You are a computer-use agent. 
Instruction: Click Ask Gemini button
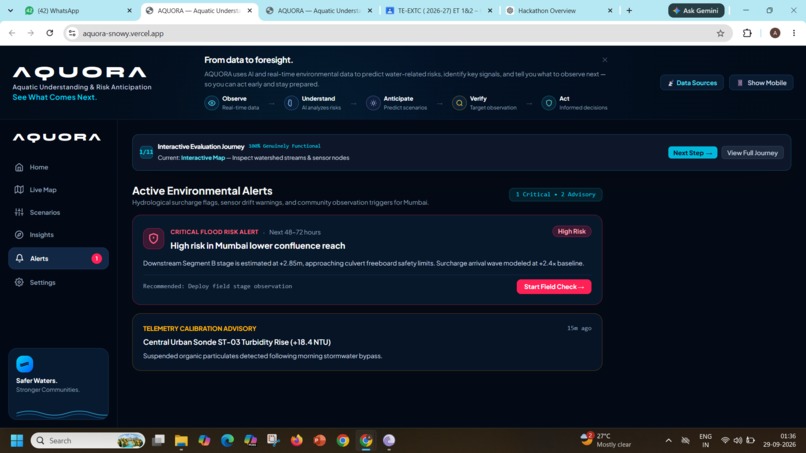coord(696,10)
